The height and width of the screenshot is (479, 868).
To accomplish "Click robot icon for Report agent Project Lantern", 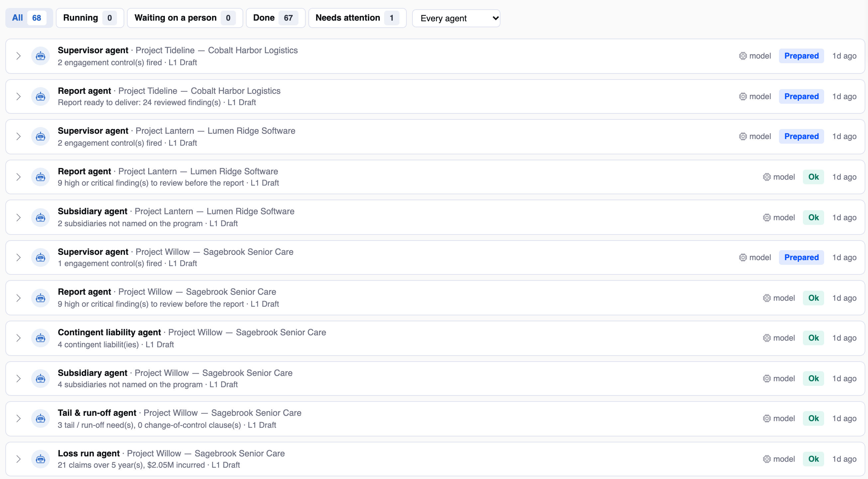I will click(41, 177).
